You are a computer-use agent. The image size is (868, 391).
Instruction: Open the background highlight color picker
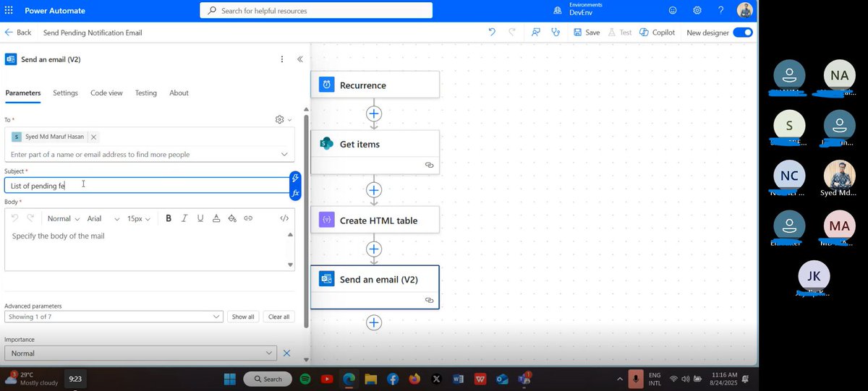pyautogui.click(x=232, y=218)
